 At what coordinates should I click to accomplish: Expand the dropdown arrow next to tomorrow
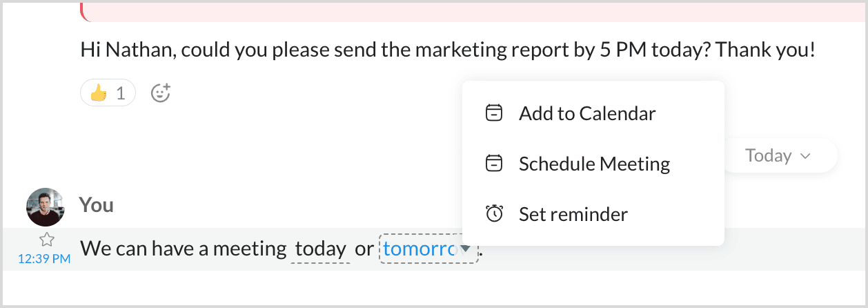tap(466, 249)
